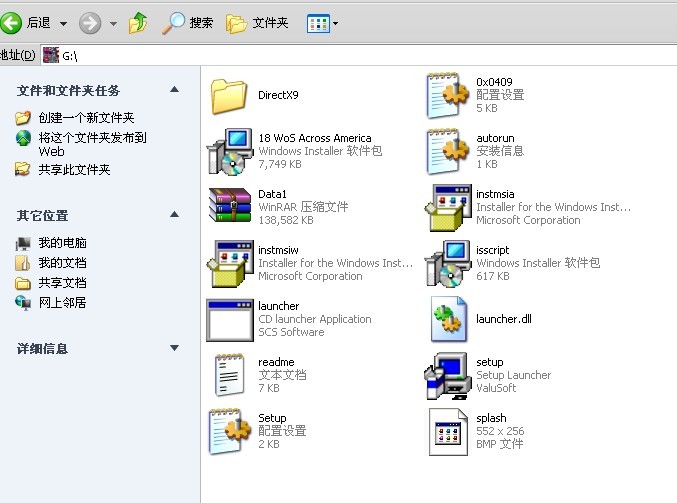Select the instmsiw installer icon
The height and width of the screenshot is (503, 677).
(x=230, y=263)
